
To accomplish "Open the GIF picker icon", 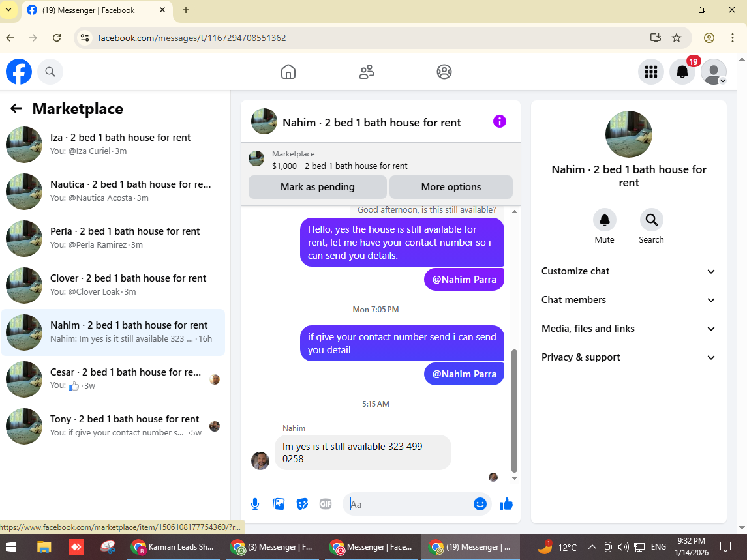I will [326, 504].
